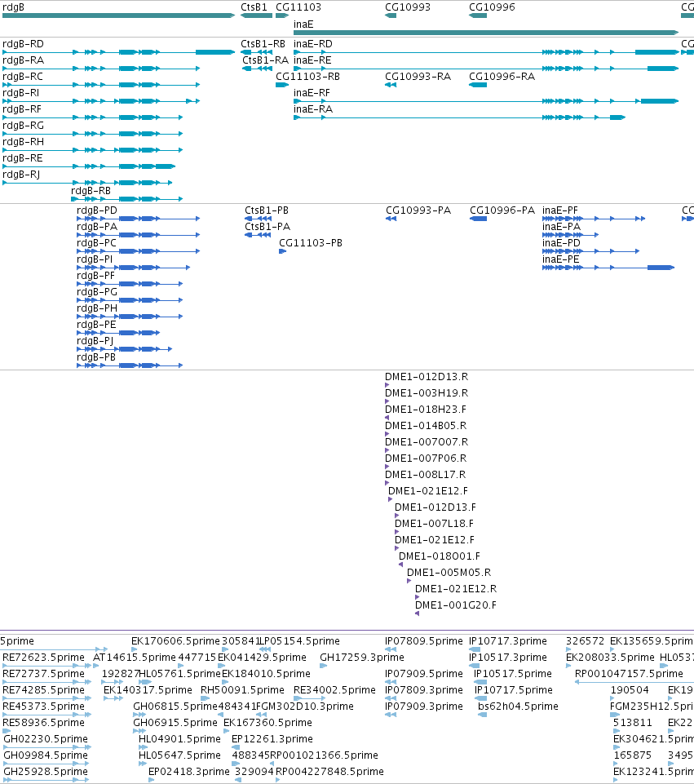Open transcript rdgB-RB
Viewport: 694px width, 784px height.
91,191
